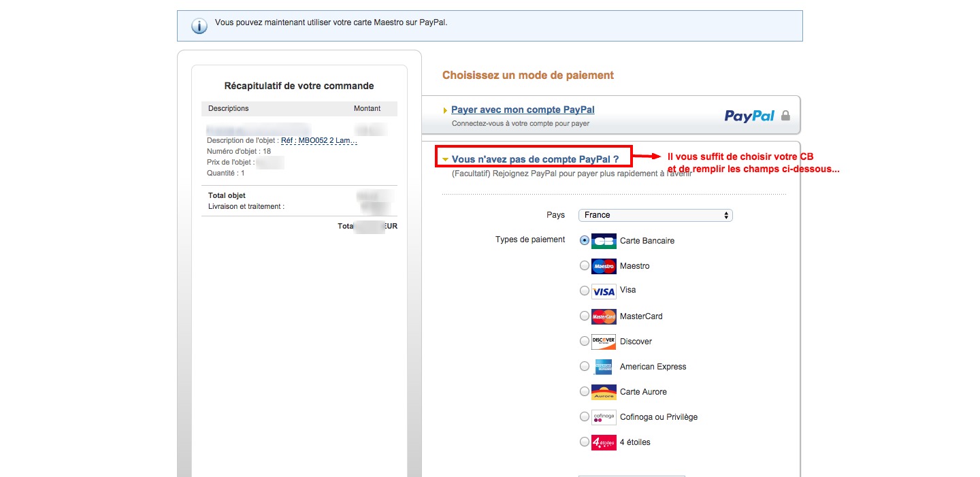Click the PayPal logo
The width and height of the screenshot is (980, 477).
749,116
